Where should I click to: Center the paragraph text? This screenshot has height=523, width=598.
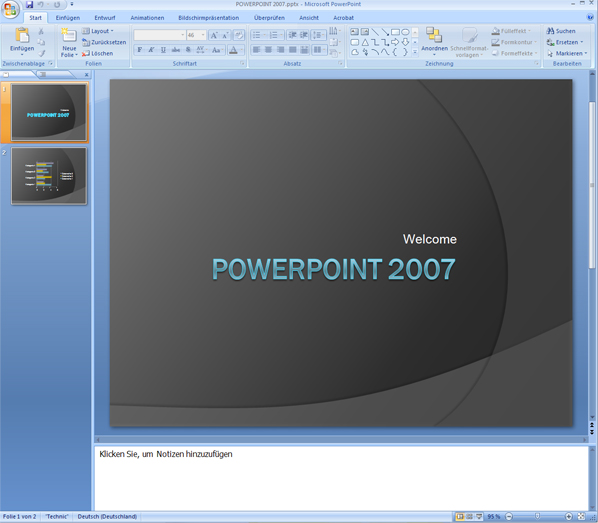(268, 50)
